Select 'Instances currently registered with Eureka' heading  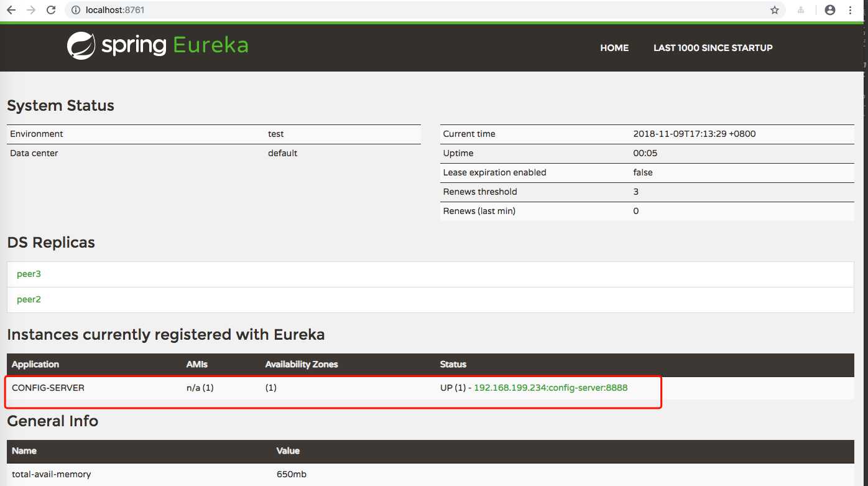[x=166, y=335]
